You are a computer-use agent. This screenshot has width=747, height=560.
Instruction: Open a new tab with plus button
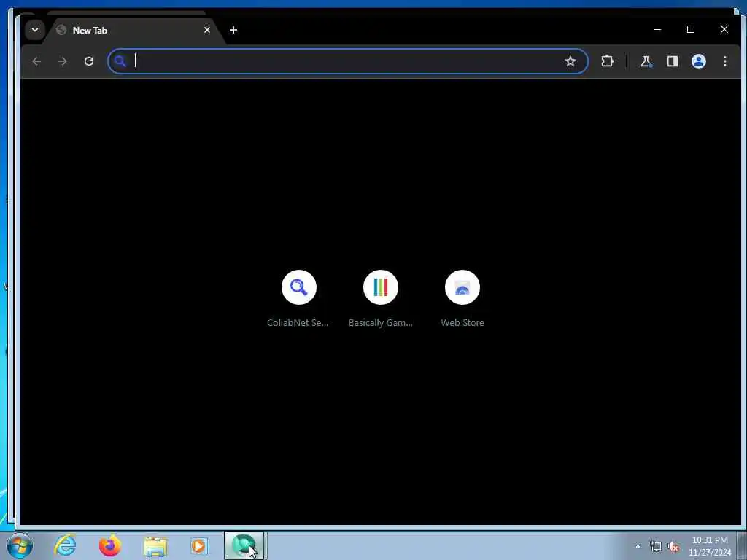click(x=233, y=30)
